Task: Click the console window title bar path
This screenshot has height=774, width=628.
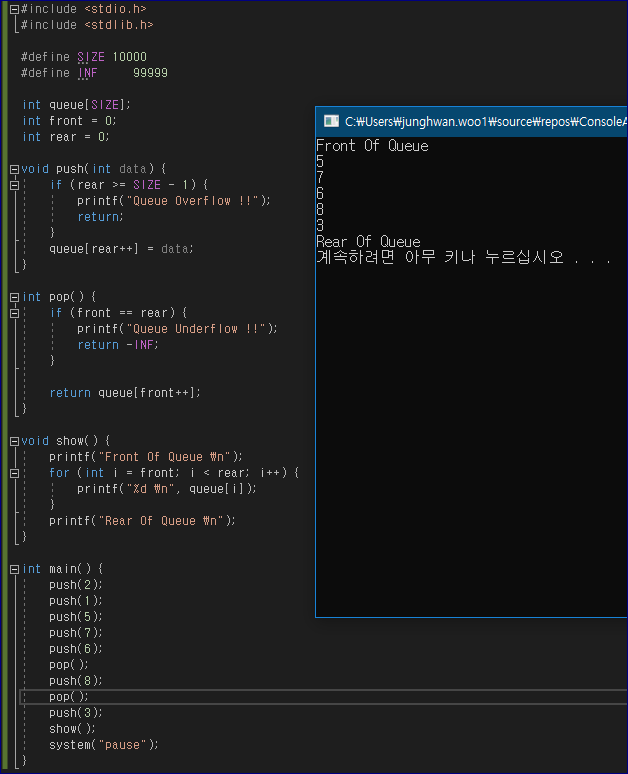Action: click(485, 121)
